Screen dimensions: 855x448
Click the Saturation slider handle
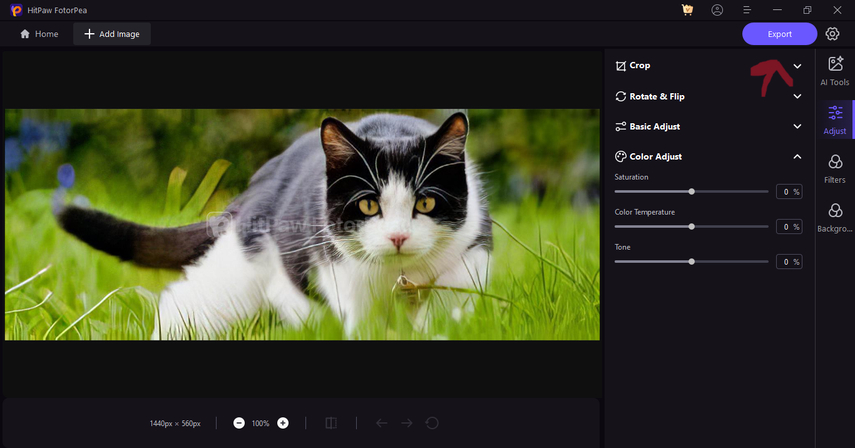click(x=691, y=191)
